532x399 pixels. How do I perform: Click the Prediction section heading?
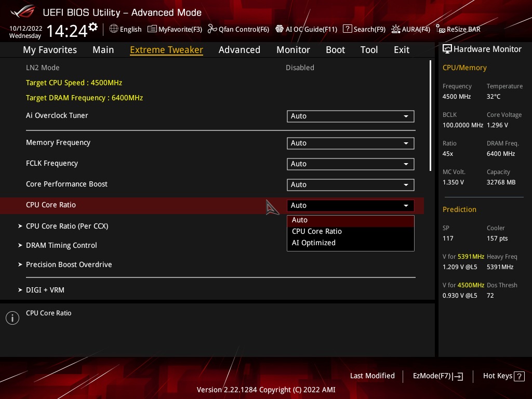(x=459, y=210)
